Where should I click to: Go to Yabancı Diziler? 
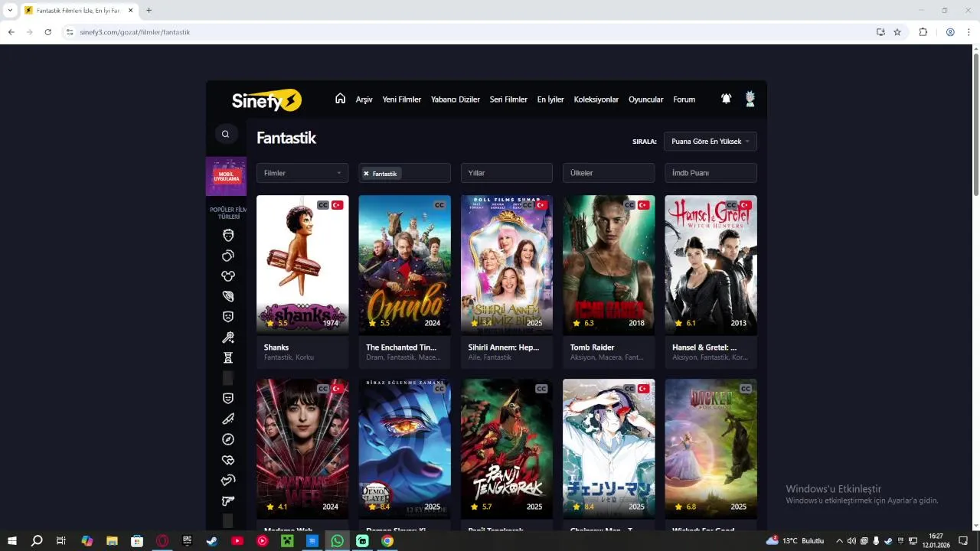(456, 99)
